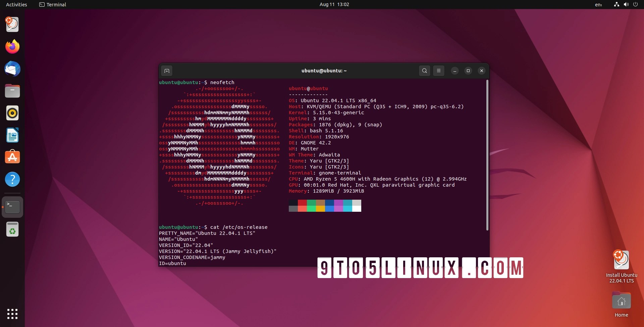Image resolution: width=644 pixels, height=327 pixels.
Task: Open the Help application
Action: 12,179
